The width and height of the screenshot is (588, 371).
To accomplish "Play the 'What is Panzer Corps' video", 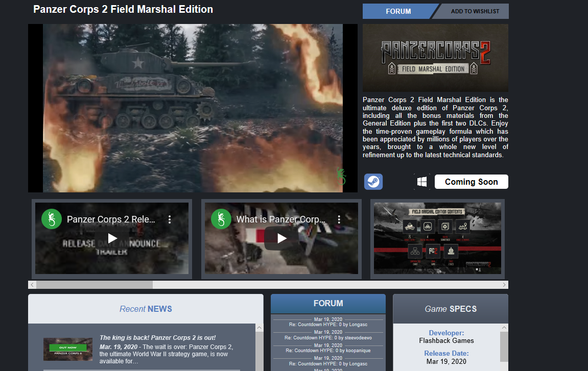I will coord(281,238).
